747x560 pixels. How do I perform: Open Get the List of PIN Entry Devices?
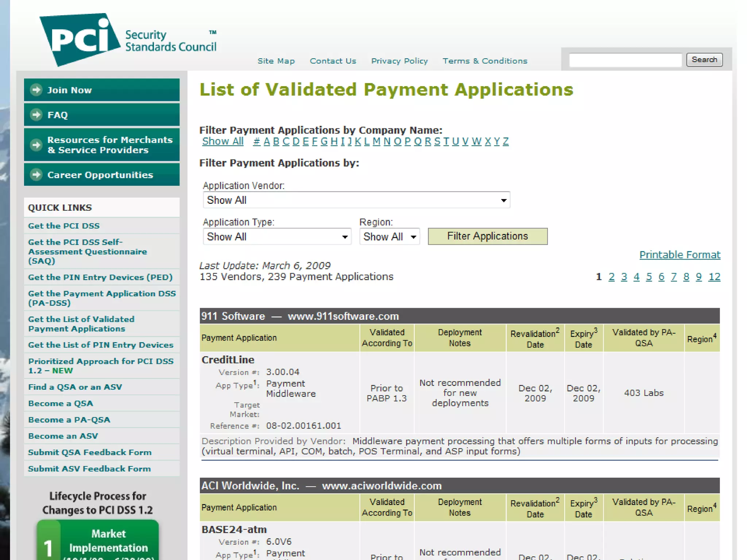tap(101, 345)
